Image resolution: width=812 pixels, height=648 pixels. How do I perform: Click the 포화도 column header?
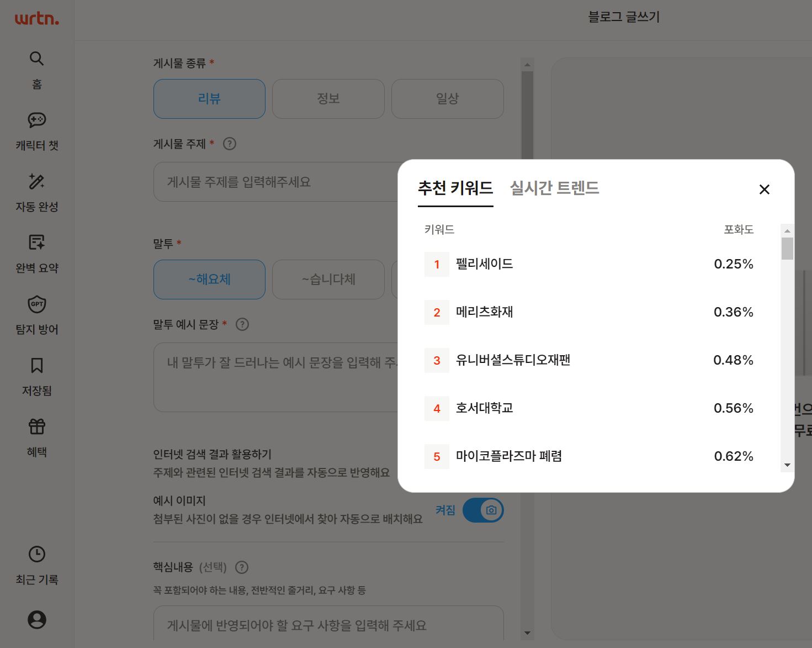coord(739,229)
